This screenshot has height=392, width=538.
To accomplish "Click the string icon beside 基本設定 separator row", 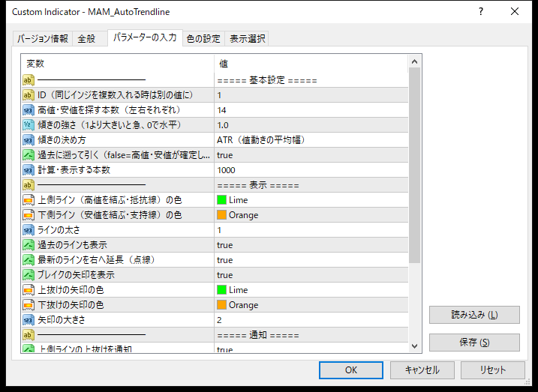I will point(29,80).
